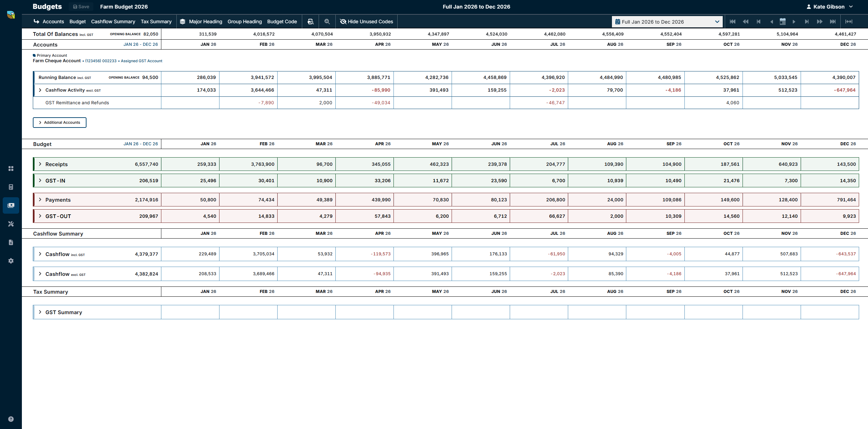Screen dimensions: 868x429
Task: Go to the Cashflow Summary tab
Action: [x=113, y=22]
